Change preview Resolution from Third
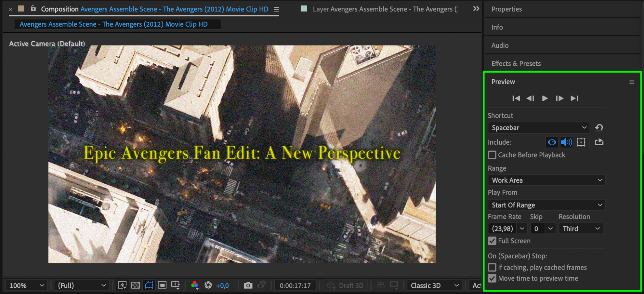The height and width of the screenshot is (294, 644). 581,229
